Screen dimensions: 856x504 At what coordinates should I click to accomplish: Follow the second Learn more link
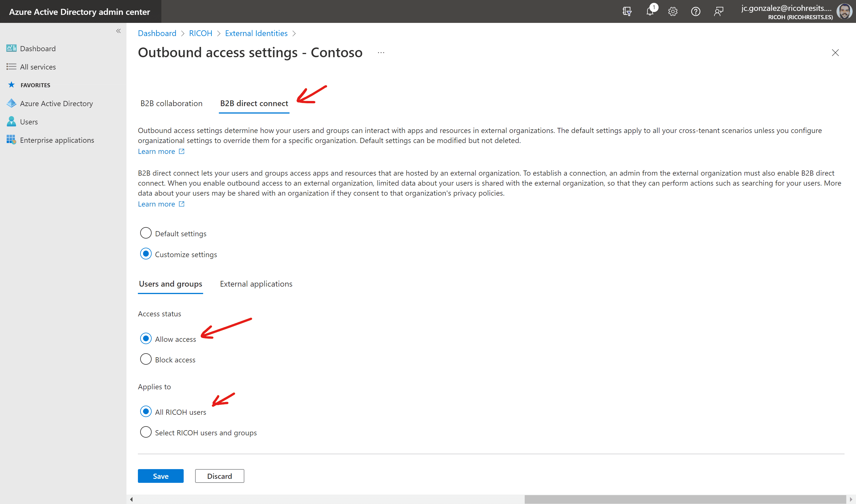[156, 204]
